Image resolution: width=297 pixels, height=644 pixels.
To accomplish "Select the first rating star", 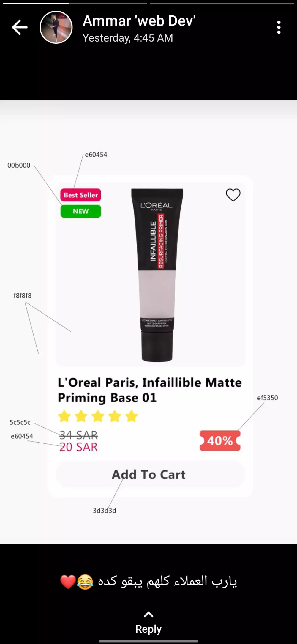I will click(x=64, y=416).
